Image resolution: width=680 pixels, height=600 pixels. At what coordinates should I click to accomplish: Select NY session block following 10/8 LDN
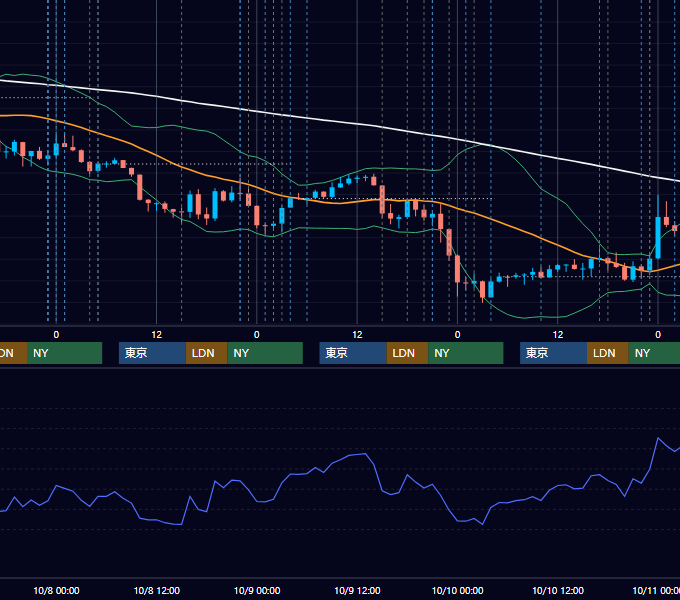[x=265, y=353]
